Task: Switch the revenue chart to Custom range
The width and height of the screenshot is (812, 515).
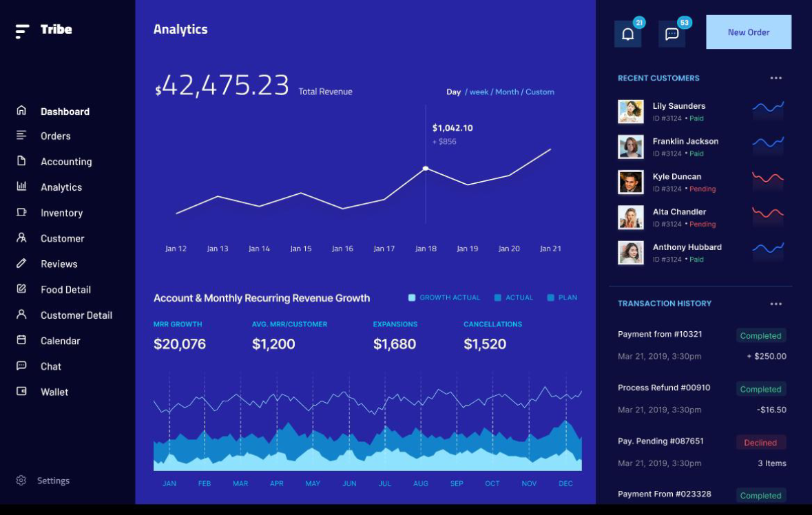Action: point(539,92)
